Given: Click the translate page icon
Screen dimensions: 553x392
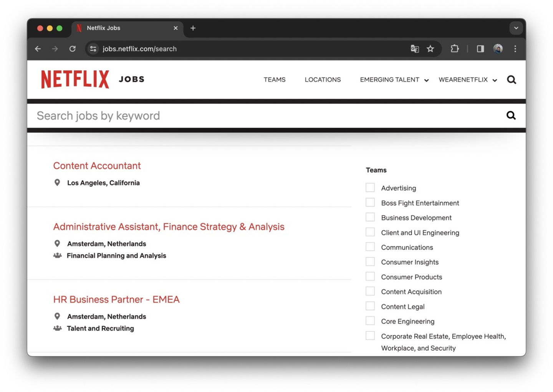Looking at the screenshot, I should click(415, 49).
